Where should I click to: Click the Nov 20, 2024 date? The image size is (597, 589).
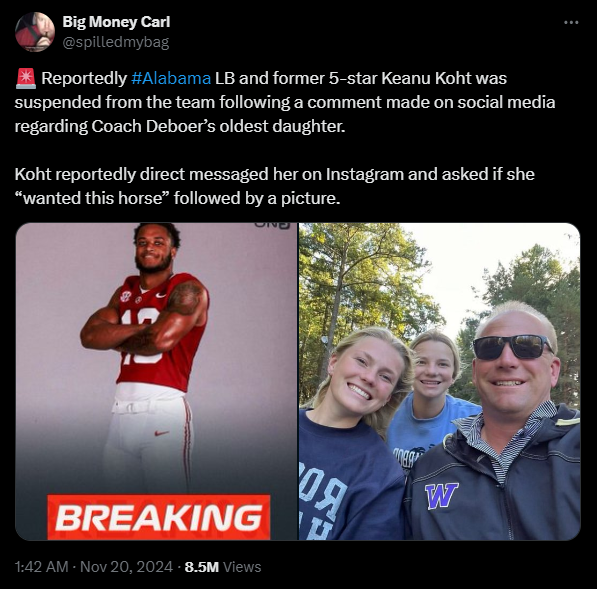126,567
